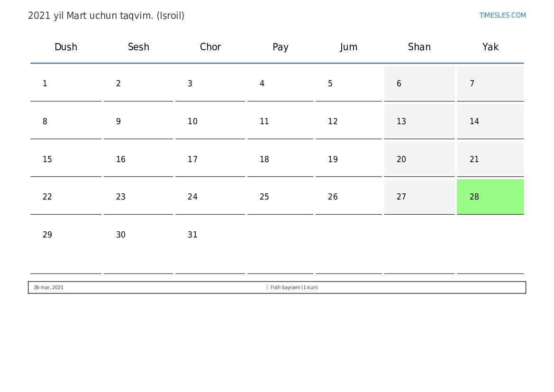Click Saturday day 13 cell
Screen dimensions: 554x392
tap(419, 121)
